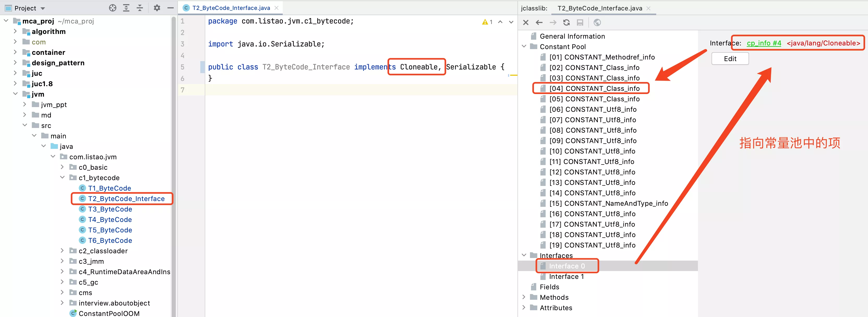Select [15] CONSTANT_NameAndType_info entry
The height and width of the screenshot is (317, 868).
click(x=608, y=203)
